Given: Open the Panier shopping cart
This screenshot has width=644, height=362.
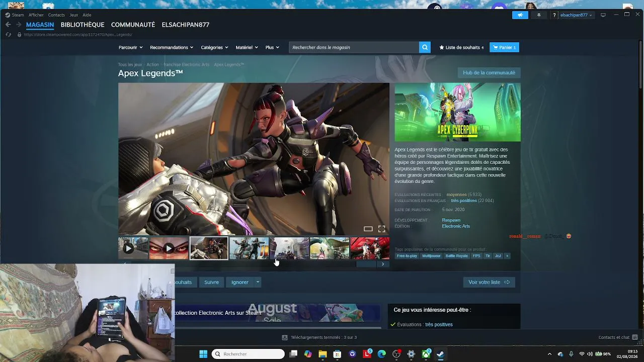Looking at the screenshot, I should 504,47.
